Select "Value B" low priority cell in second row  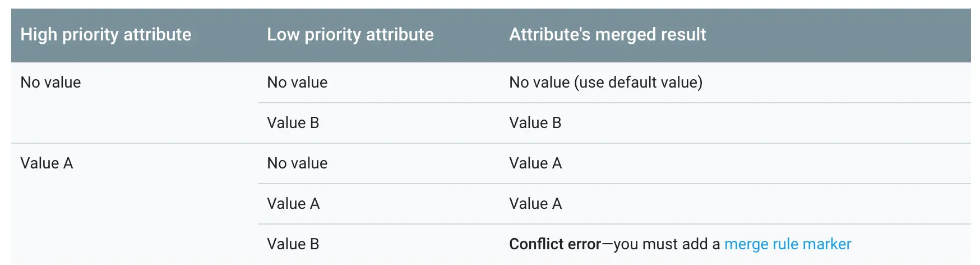[x=293, y=123]
